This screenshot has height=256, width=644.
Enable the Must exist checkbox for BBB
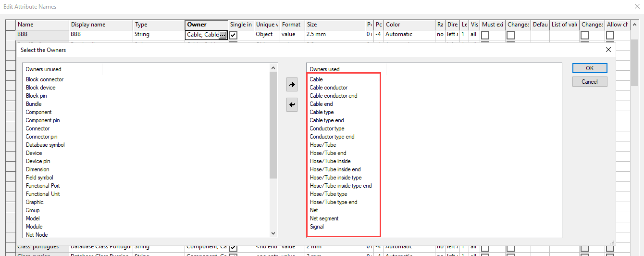pyautogui.click(x=485, y=35)
